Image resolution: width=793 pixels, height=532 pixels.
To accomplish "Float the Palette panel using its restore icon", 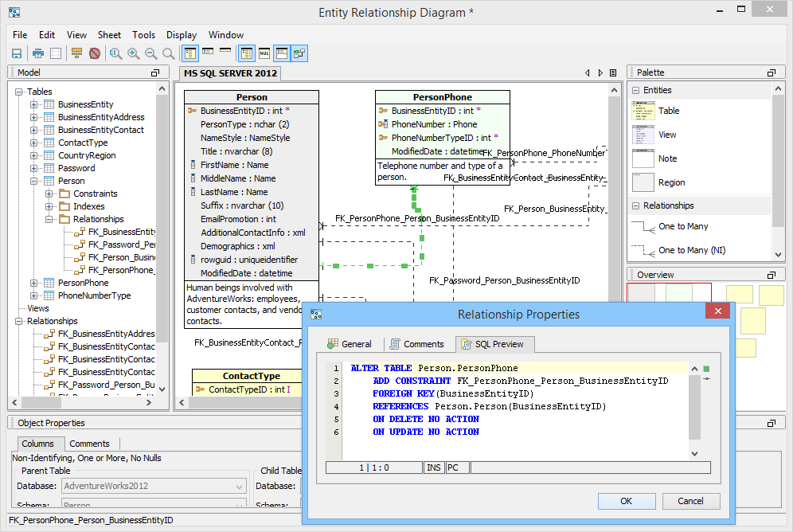I will click(772, 72).
